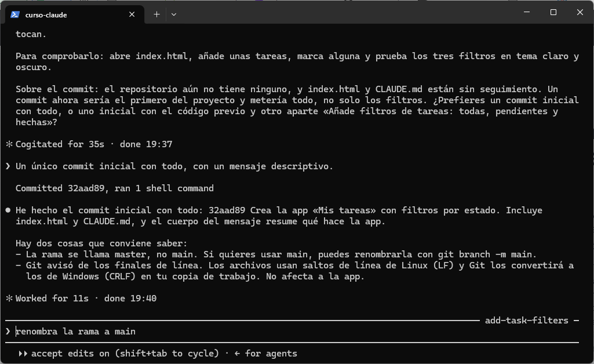Click the prompt input with 'renombra la rama a main'
This screenshot has width=594, height=364.
(291, 332)
